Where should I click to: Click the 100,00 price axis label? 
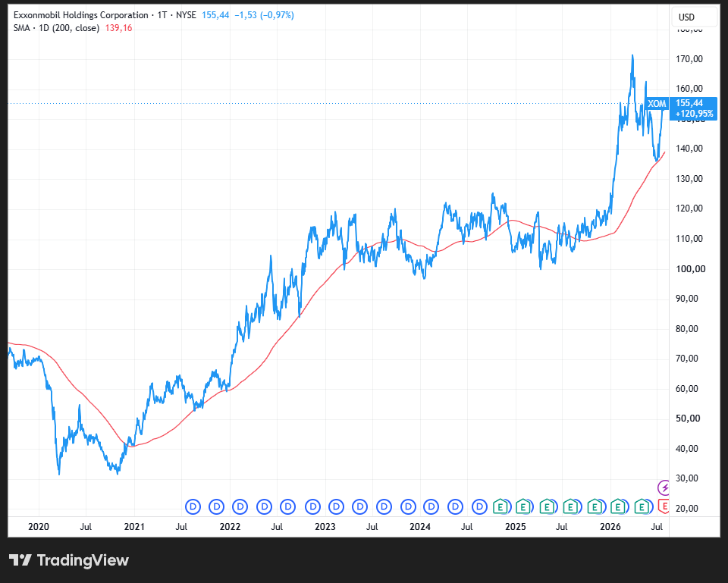tap(690, 268)
